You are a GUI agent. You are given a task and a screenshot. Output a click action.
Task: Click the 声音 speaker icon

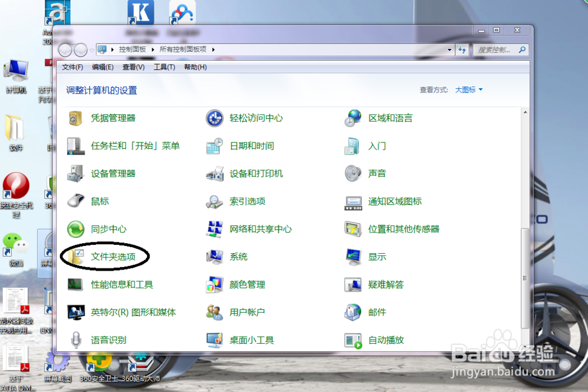[353, 174]
